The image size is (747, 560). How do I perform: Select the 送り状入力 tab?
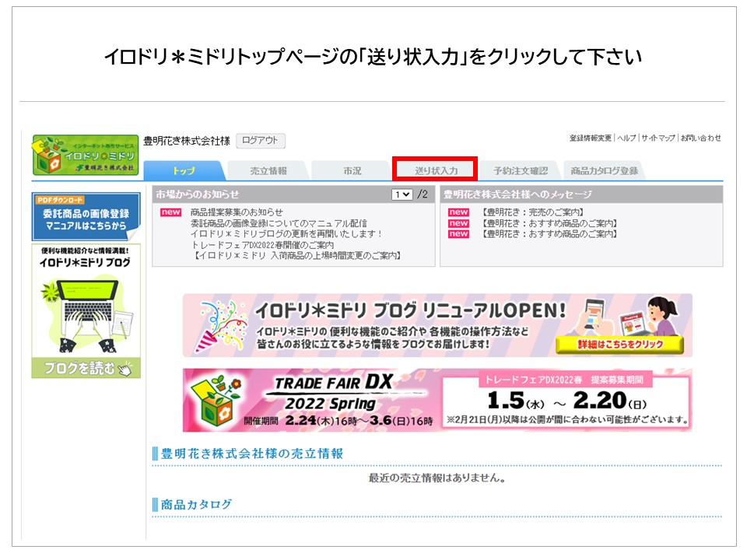pyautogui.click(x=436, y=170)
